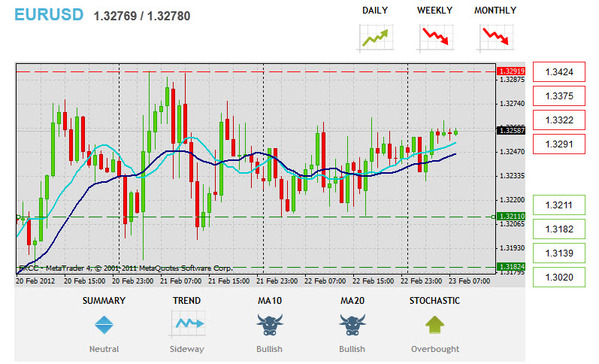This screenshot has height=364, width=599.
Task: Click the Summary neutral diamond icon
Action: coord(104,325)
